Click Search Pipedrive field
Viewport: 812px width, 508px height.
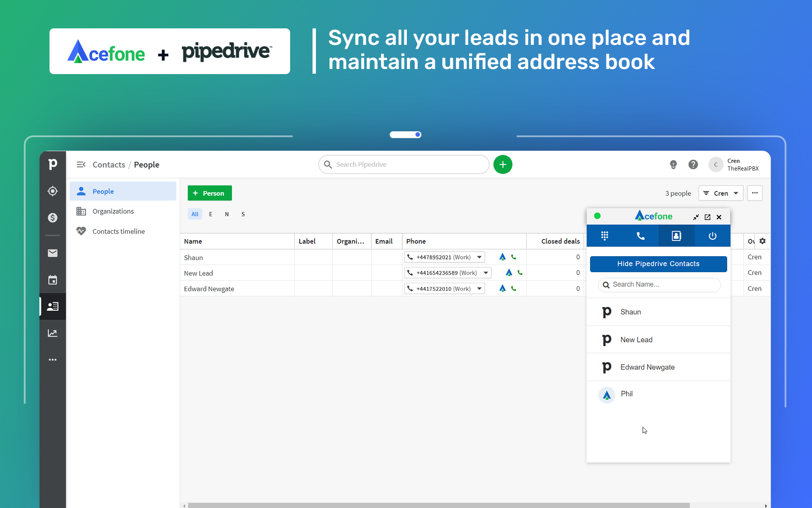[x=404, y=164]
